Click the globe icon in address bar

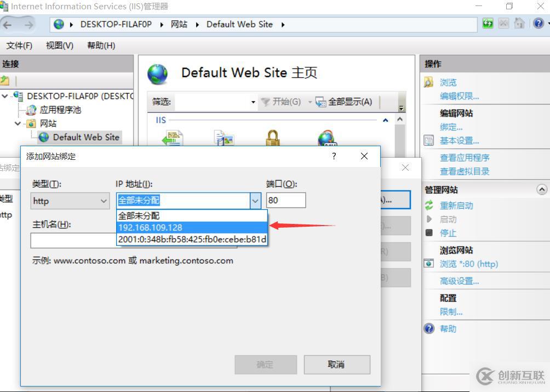(59, 24)
